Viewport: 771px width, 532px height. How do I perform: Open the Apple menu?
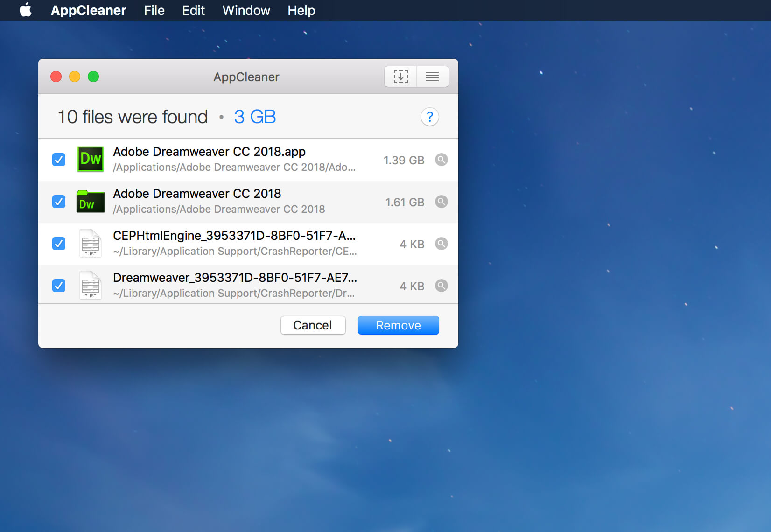click(26, 10)
